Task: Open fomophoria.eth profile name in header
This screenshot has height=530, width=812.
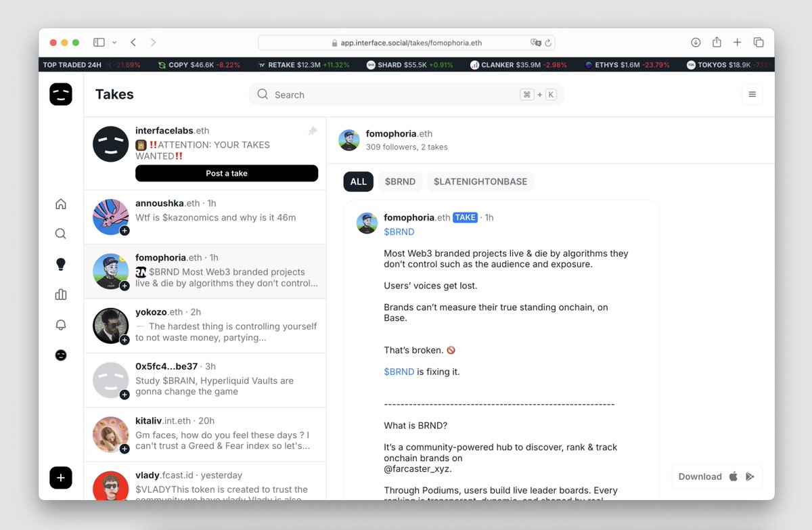Action: tap(399, 133)
